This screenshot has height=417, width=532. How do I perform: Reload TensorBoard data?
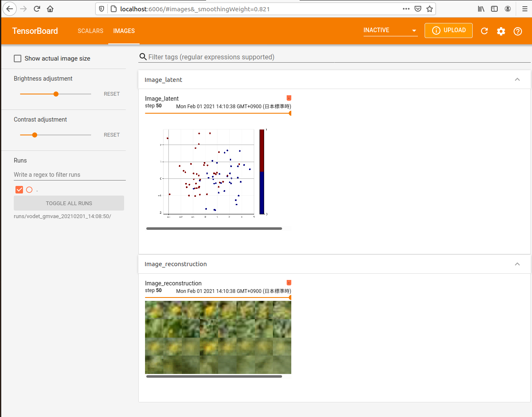tap(484, 31)
